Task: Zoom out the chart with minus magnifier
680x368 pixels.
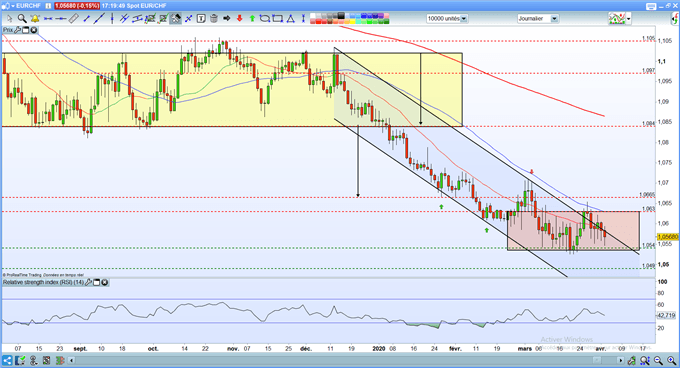Action: point(658,360)
